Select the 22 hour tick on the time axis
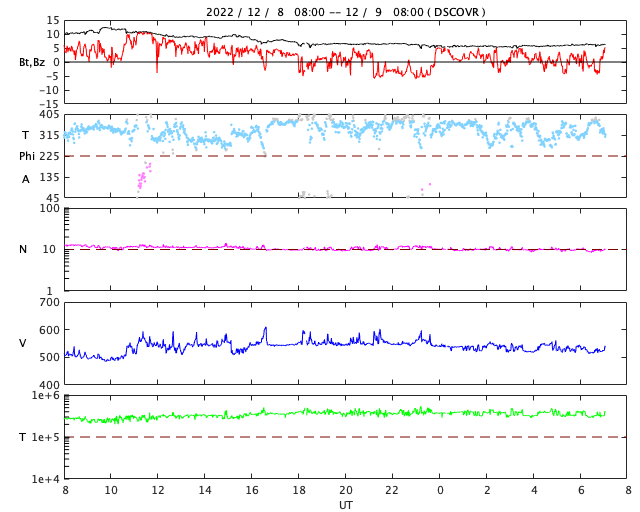Screen dimensions: 640x512 393,491
